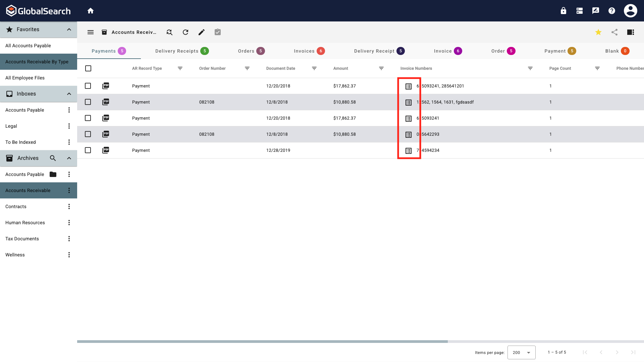Click the Refresh results icon
Viewport: 644px width, 362px height.
[185, 32]
